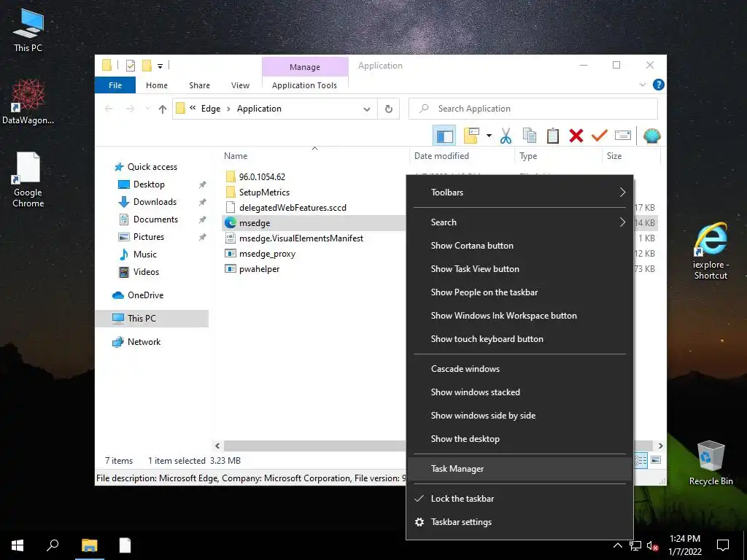Open the blue Help question mark

[x=659, y=85]
